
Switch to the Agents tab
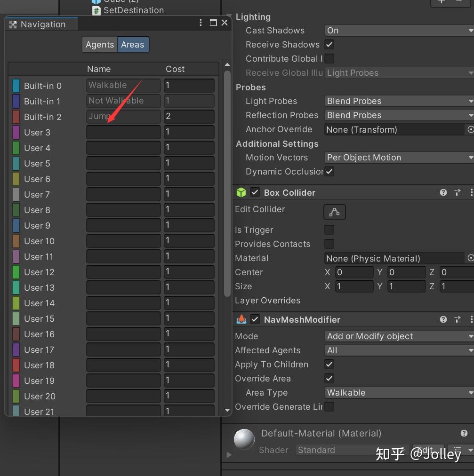(x=99, y=45)
